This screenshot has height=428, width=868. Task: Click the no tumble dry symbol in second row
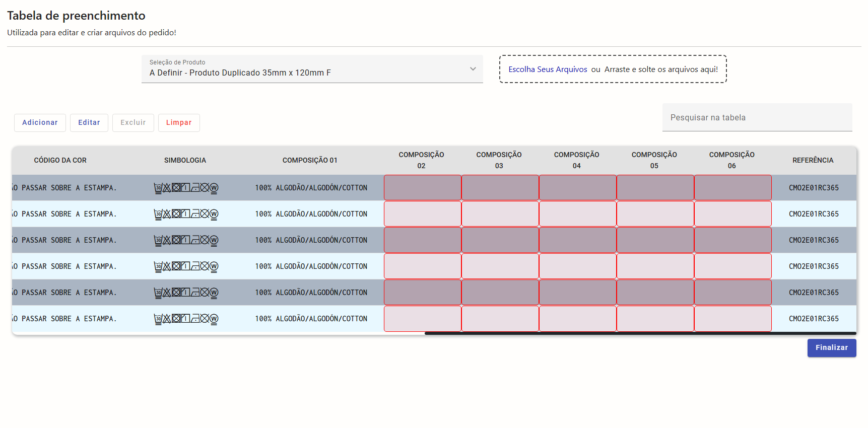pyautogui.click(x=176, y=214)
